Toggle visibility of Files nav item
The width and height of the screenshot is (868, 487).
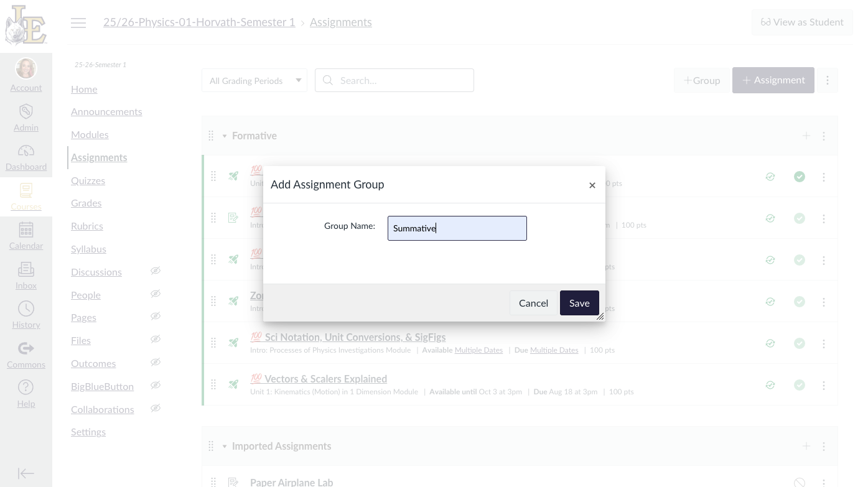pyautogui.click(x=156, y=339)
